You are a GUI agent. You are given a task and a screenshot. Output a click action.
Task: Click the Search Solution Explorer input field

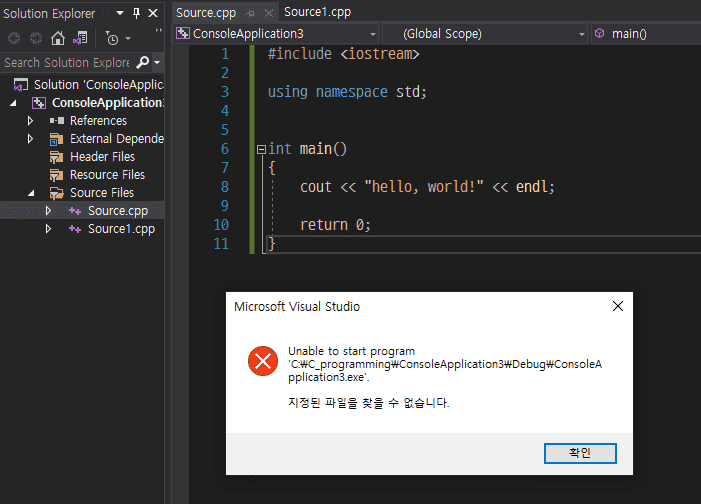click(67, 63)
